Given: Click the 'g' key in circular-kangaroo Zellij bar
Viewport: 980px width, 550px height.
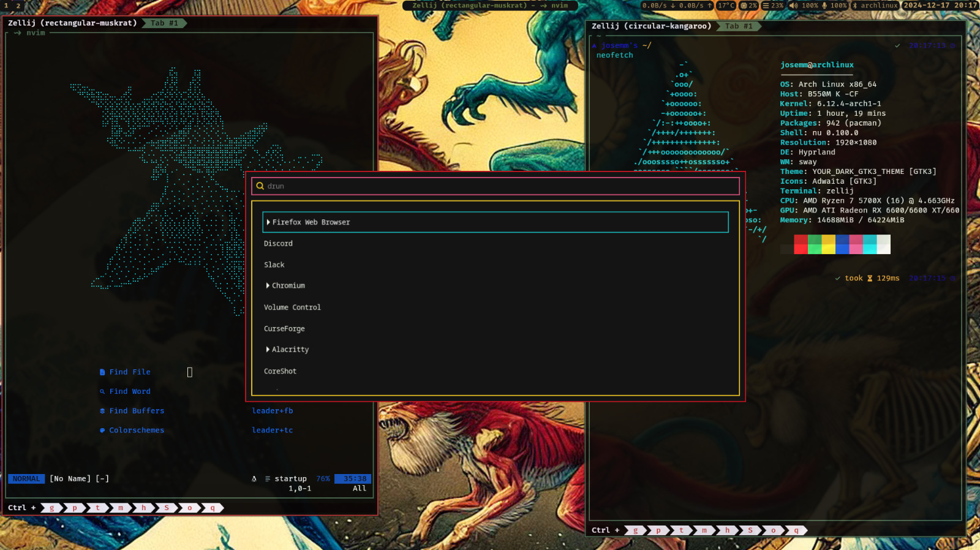Looking at the screenshot, I should (636, 530).
